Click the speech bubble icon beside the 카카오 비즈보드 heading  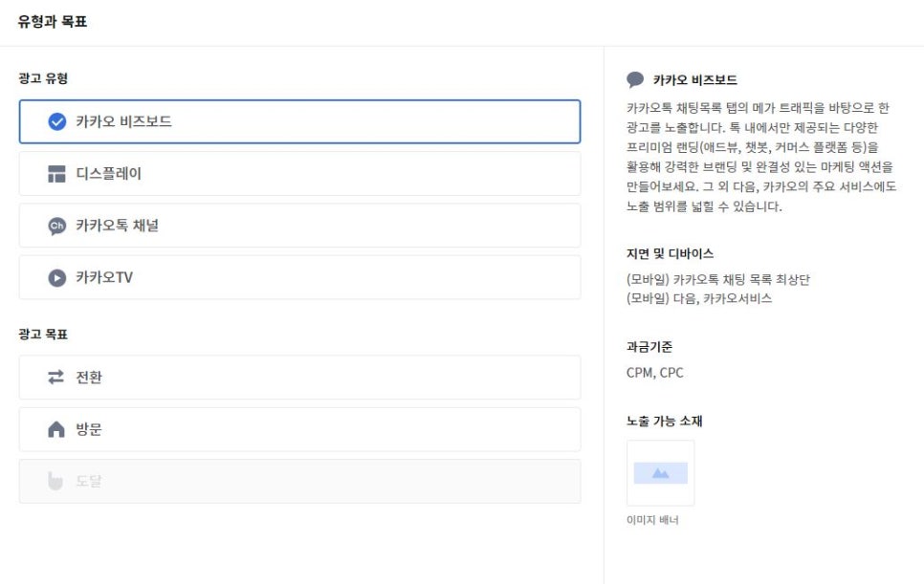pos(635,79)
